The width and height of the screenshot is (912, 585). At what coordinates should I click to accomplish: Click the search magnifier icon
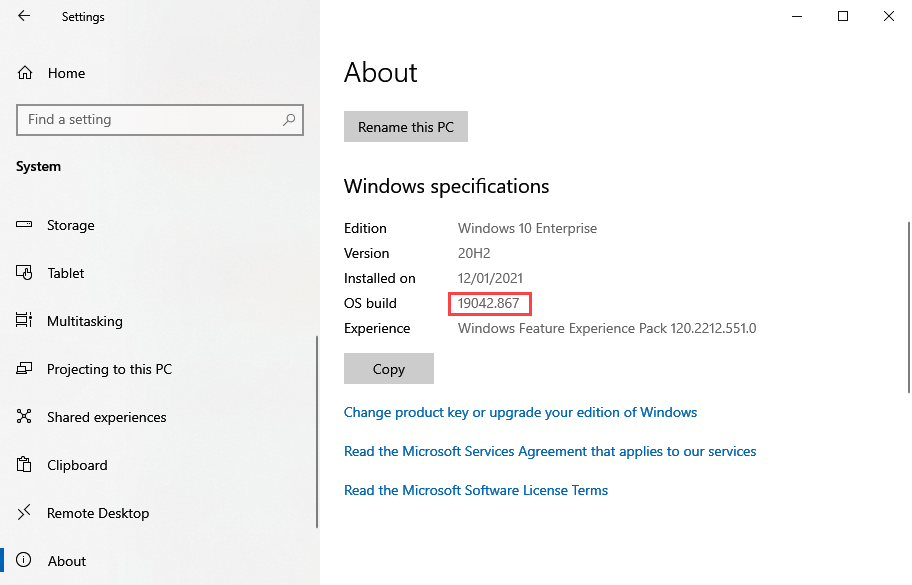(x=289, y=119)
